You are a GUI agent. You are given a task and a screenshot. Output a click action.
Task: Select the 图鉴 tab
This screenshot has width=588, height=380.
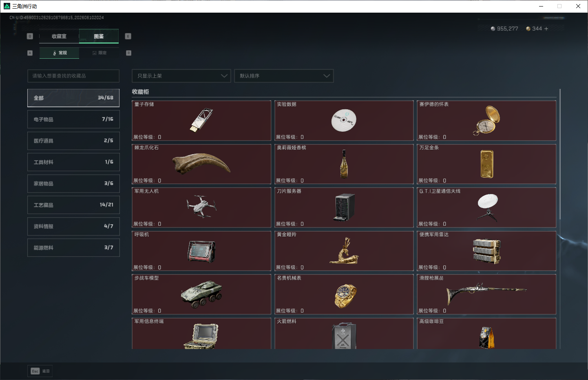point(99,36)
